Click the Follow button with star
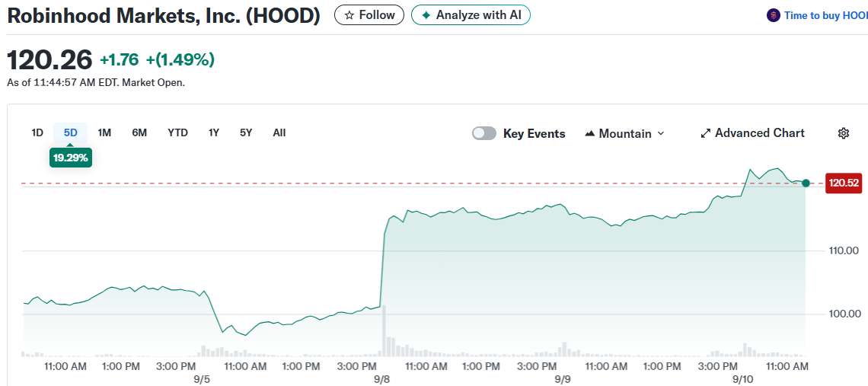The height and width of the screenshot is (386, 868). (x=369, y=15)
